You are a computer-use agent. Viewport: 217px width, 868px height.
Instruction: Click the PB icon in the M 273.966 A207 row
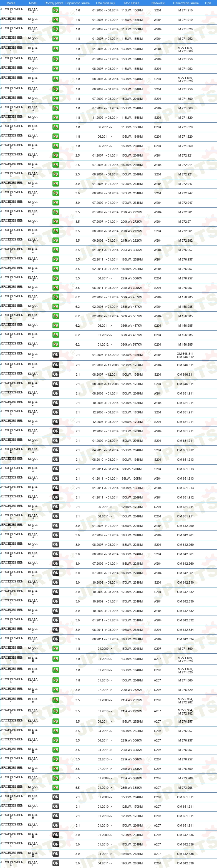click(55, 787)
